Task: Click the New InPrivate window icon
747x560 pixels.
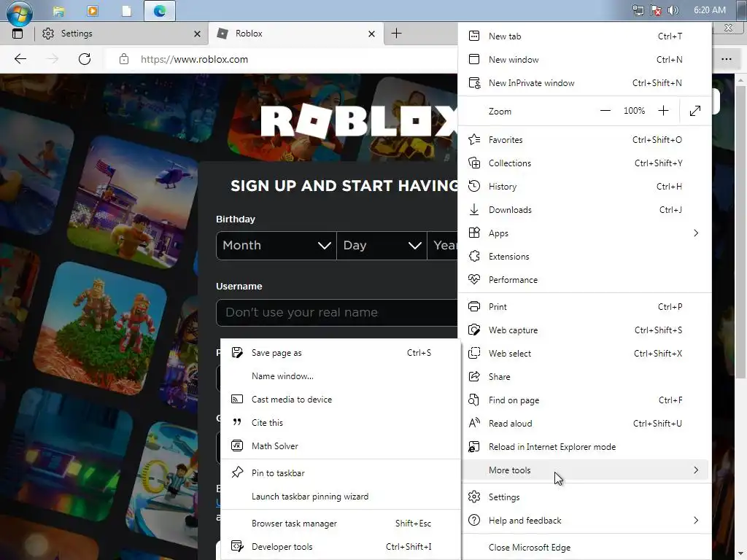Action: coord(474,83)
